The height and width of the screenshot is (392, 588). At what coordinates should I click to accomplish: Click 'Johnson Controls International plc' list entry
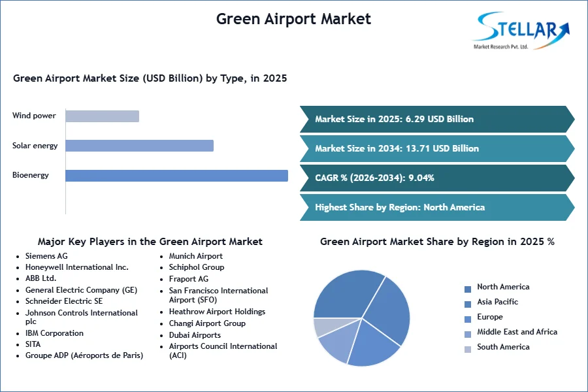point(82,317)
